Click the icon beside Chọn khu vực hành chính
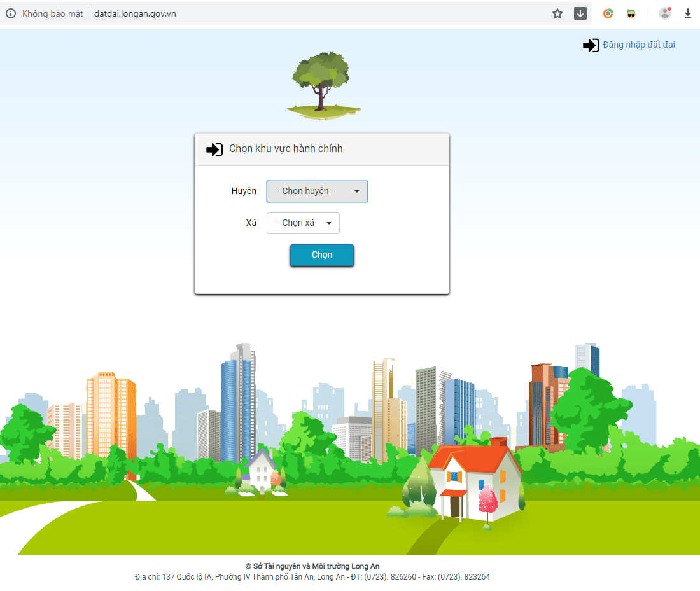Viewport: 700px width, 591px height. click(214, 149)
